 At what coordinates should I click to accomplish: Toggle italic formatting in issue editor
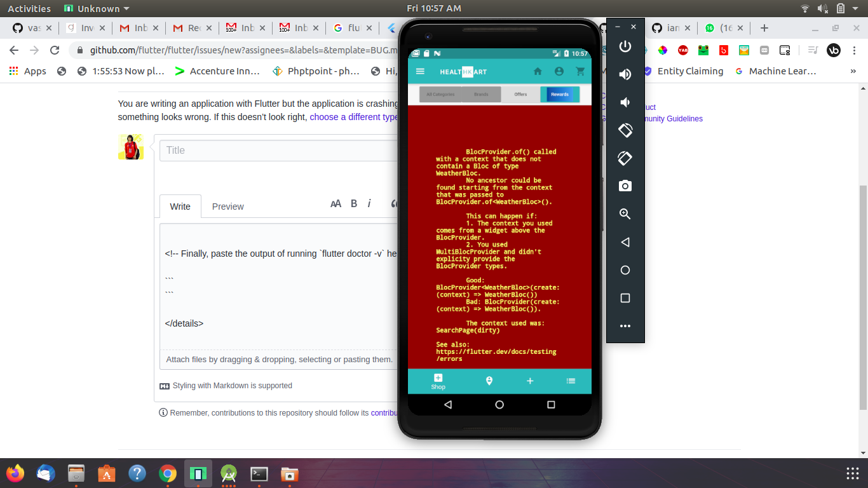coord(369,203)
